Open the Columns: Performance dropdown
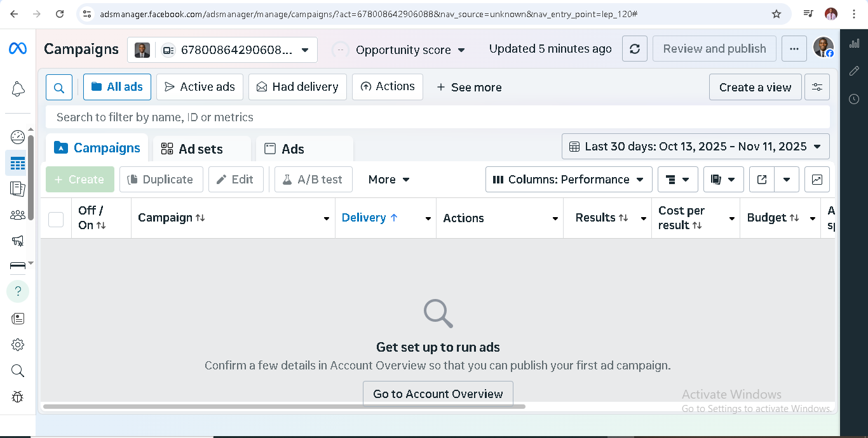The width and height of the screenshot is (868, 438). 568,180
